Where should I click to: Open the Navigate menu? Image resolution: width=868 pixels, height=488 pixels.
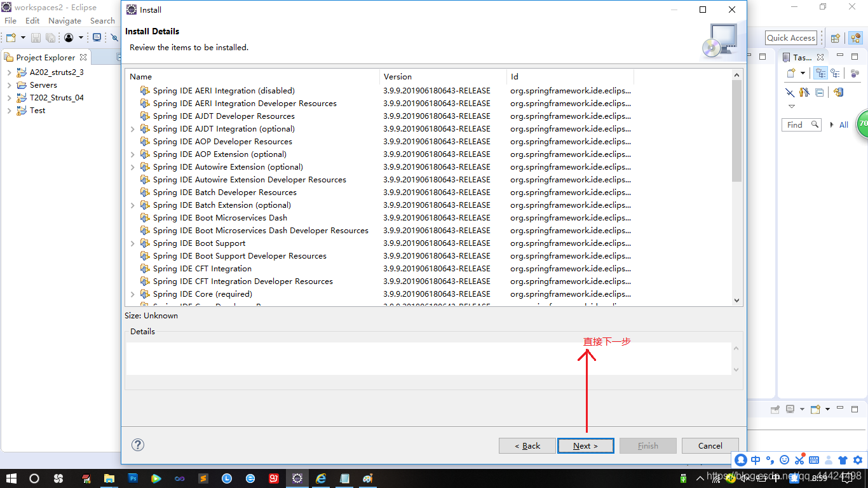pos(65,21)
